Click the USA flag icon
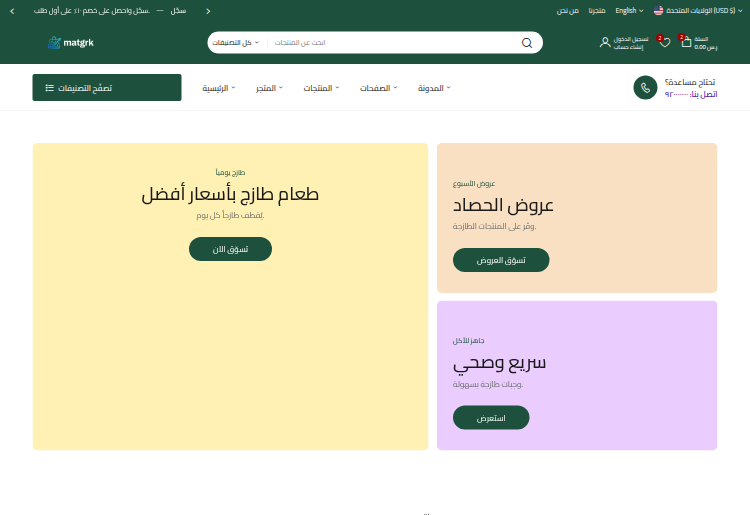Viewport: 750px width, 515px height. 658,11
